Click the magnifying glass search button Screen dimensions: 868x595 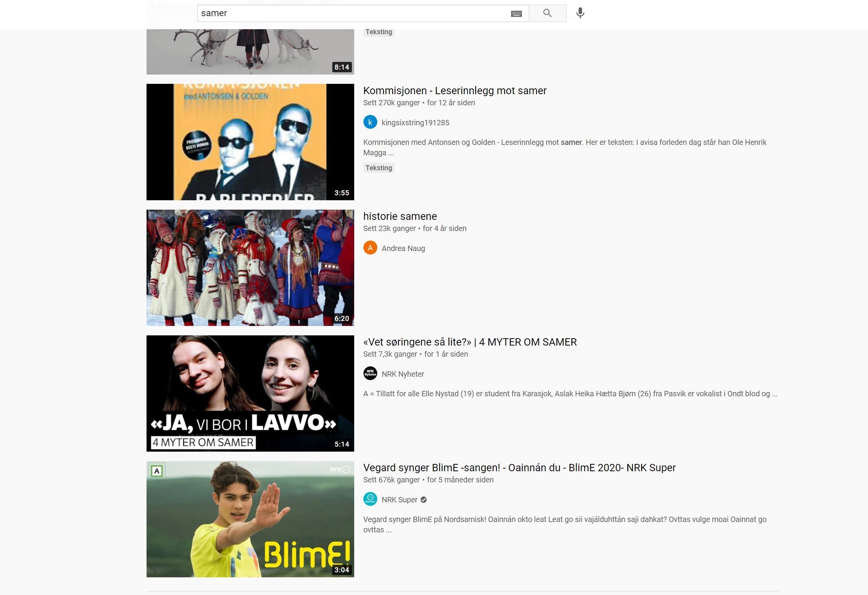[547, 13]
